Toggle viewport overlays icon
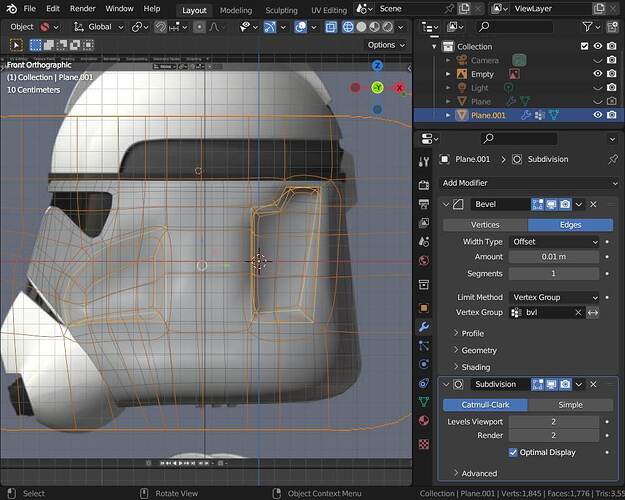 coord(301,27)
